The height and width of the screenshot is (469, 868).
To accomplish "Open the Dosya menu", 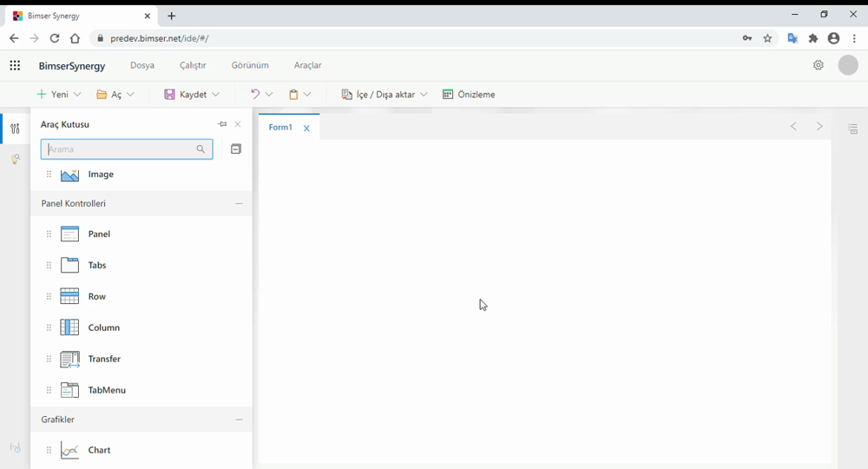I will point(142,65).
